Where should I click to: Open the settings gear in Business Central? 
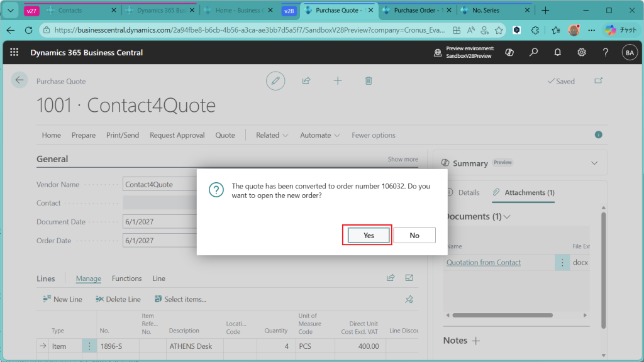click(582, 53)
